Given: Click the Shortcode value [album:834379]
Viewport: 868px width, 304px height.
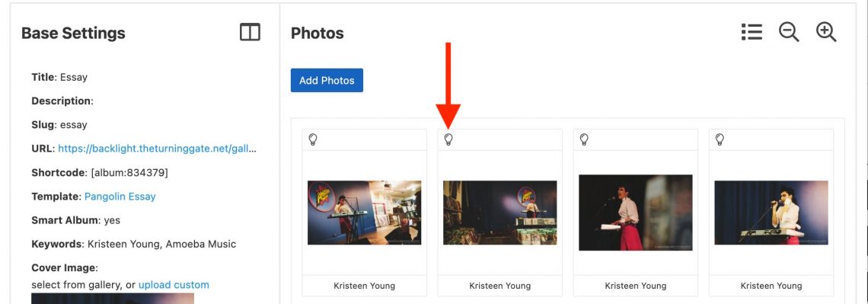Looking at the screenshot, I should (129, 172).
